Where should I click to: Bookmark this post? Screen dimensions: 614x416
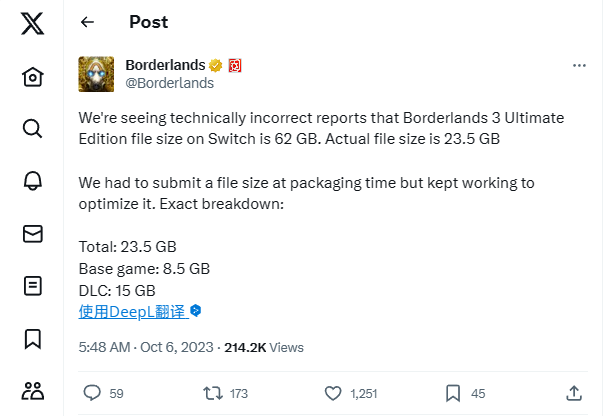(x=452, y=393)
